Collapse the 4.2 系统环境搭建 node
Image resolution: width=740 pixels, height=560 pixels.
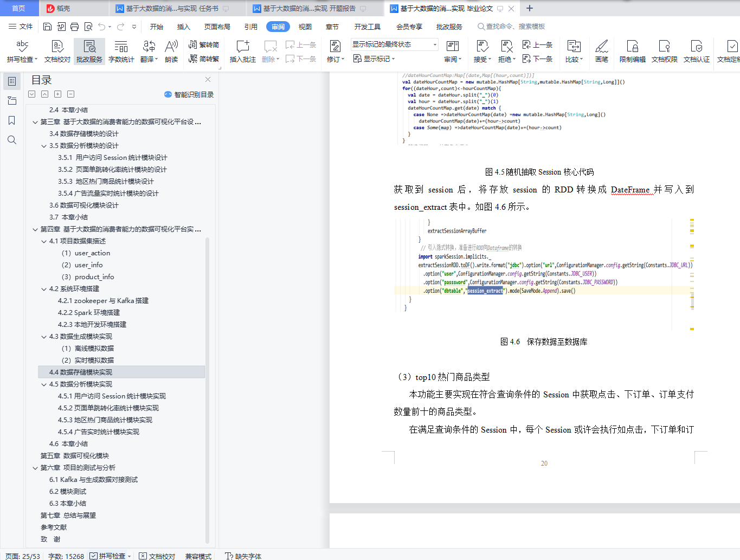pyautogui.click(x=44, y=289)
